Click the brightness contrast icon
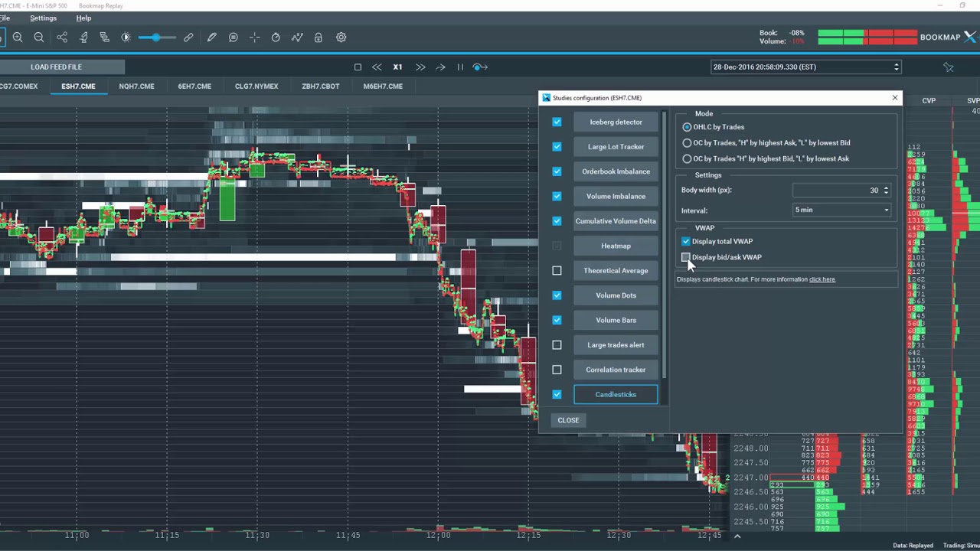The image size is (980, 551). pyautogui.click(x=126, y=37)
